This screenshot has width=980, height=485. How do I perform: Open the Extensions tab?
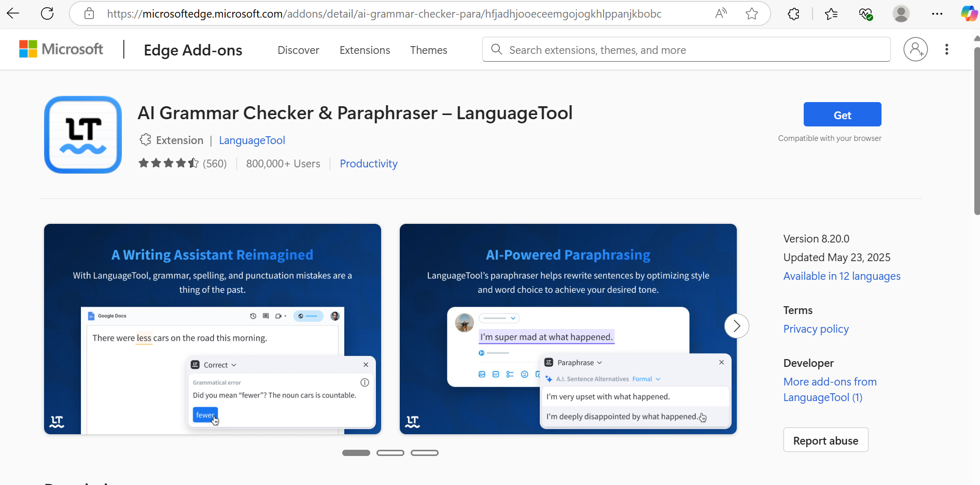tap(365, 50)
